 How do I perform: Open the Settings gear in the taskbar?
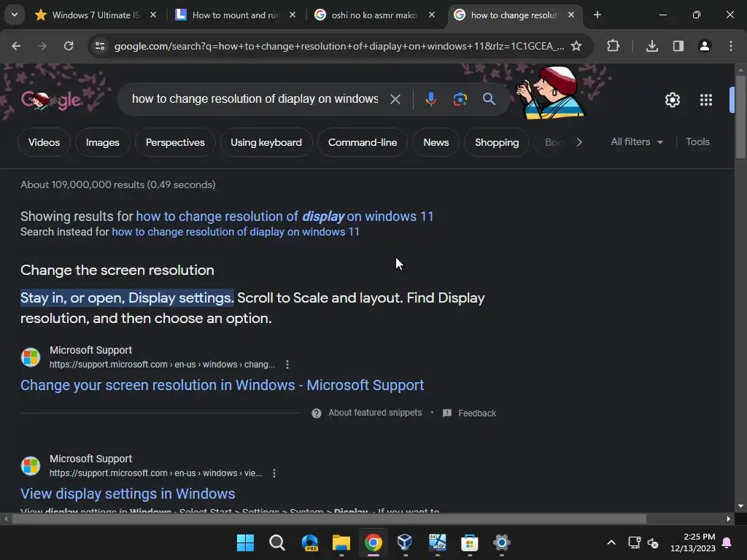tap(502, 542)
